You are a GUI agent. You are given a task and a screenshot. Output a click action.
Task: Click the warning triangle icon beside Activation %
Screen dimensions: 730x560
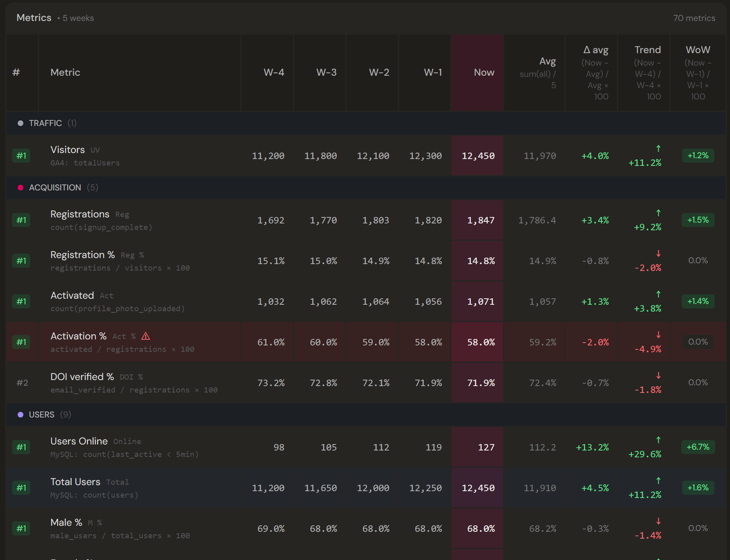[146, 336]
